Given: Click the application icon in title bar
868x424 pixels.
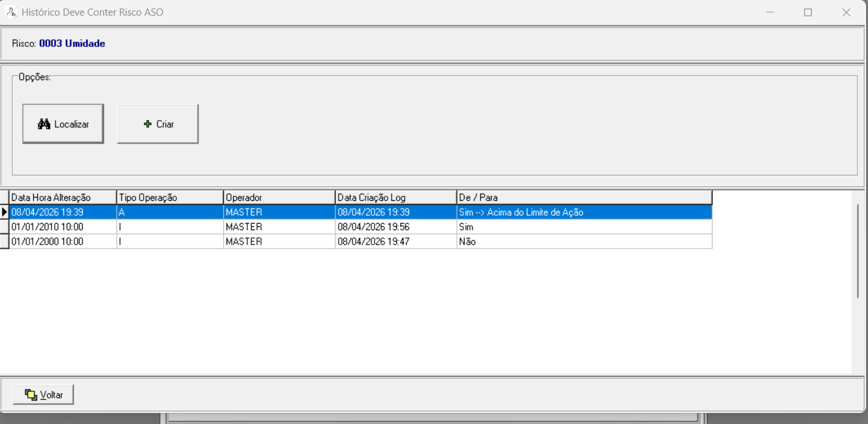Looking at the screenshot, I should tap(10, 12).
